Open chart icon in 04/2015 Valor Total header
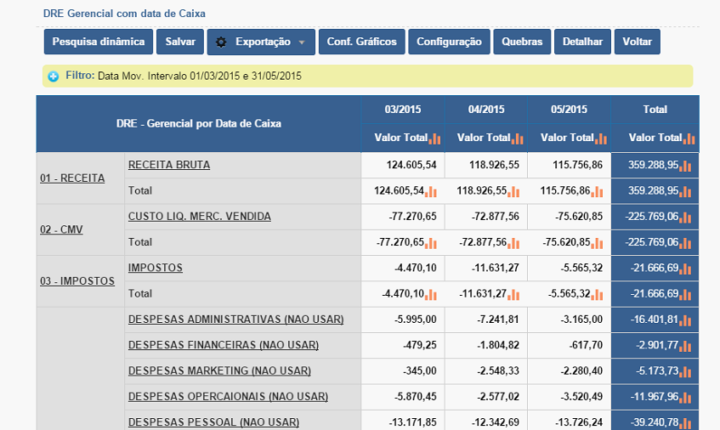The width and height of the screenshot is (720, 430). 518,138
